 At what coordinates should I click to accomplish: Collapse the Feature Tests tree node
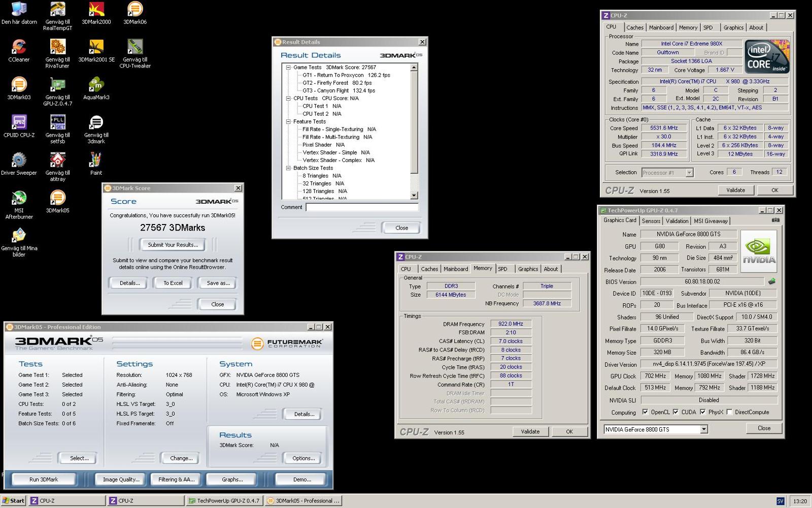(288, 121)
